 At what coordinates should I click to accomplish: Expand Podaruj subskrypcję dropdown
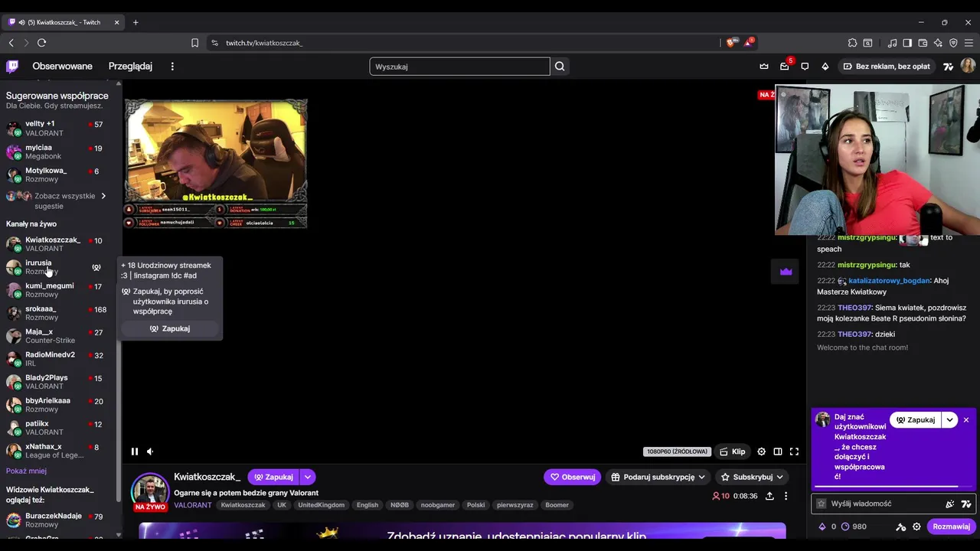(658, 477)
